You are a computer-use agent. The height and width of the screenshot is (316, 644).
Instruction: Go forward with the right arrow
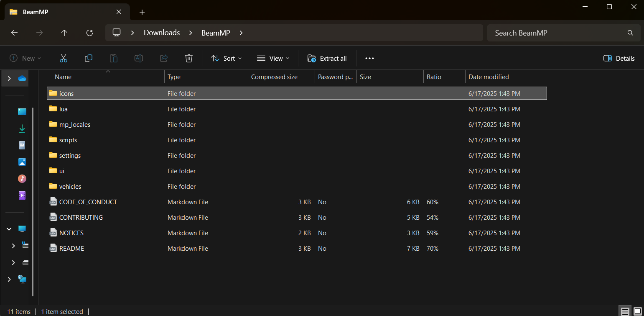(x=40, y=33)
